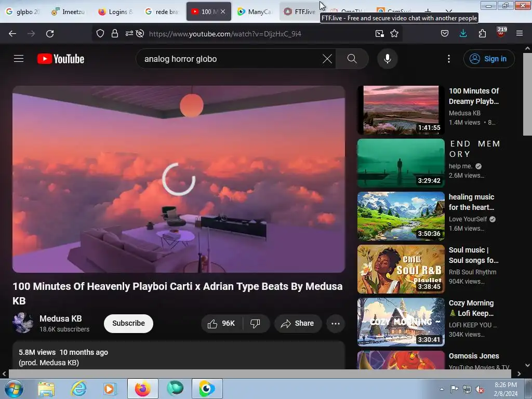Click the muted volume tray icon
This screenshot has width=532, height=399.
(x=480, y=390)
